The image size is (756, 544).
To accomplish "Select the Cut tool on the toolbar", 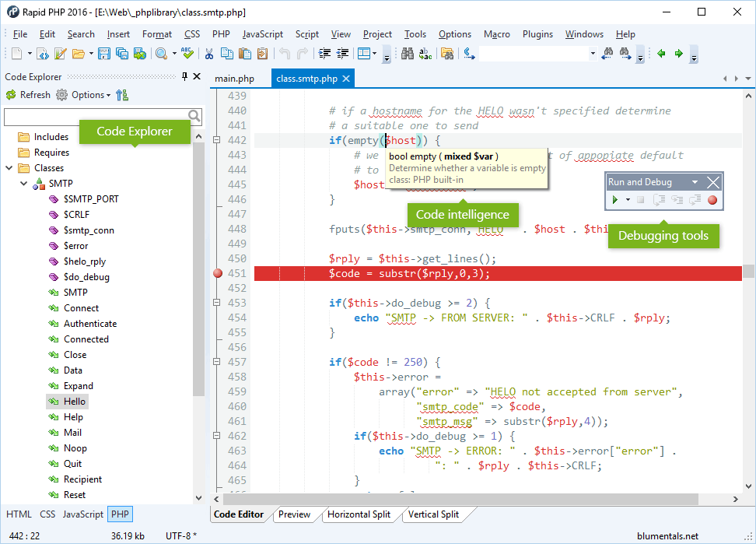I will coord(209,54).
